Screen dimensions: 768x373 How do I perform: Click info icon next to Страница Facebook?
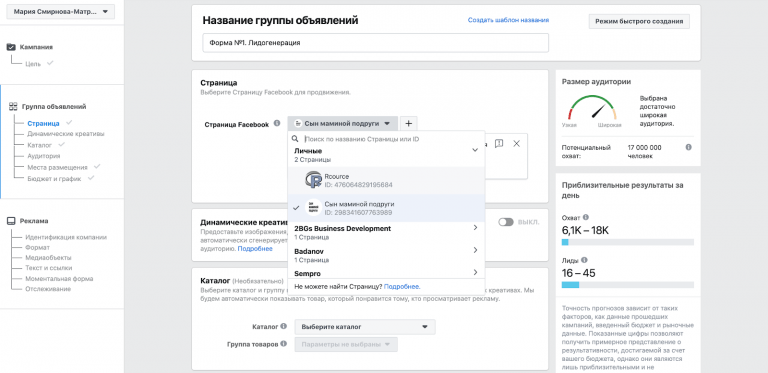coord(277,124)
